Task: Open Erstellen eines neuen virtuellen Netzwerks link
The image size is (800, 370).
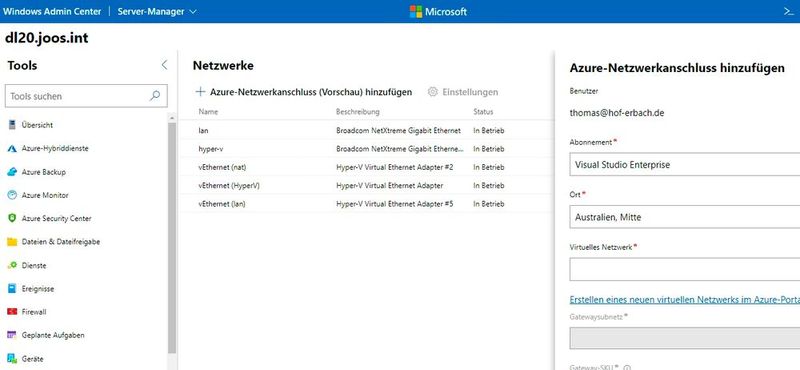Action: pyautogui.click(x=685, y=300)
